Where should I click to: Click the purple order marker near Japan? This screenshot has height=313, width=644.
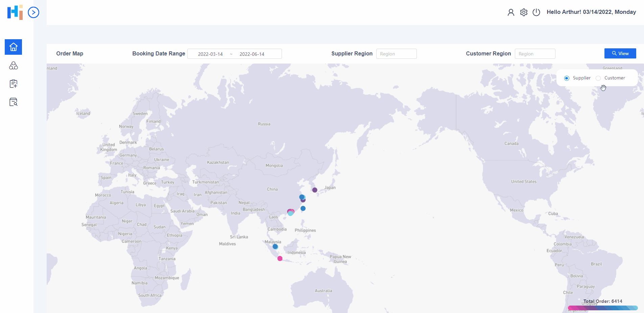point(315,190)
